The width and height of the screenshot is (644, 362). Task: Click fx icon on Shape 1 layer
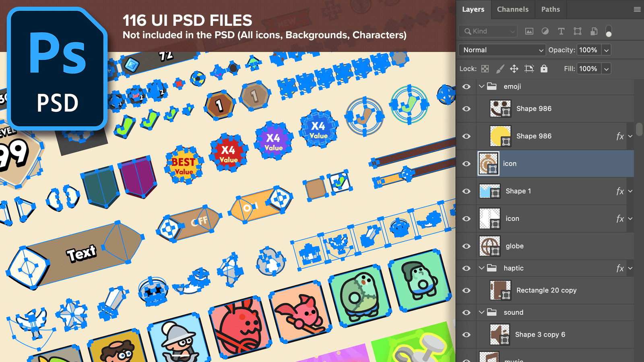click(x=620, y=191)
